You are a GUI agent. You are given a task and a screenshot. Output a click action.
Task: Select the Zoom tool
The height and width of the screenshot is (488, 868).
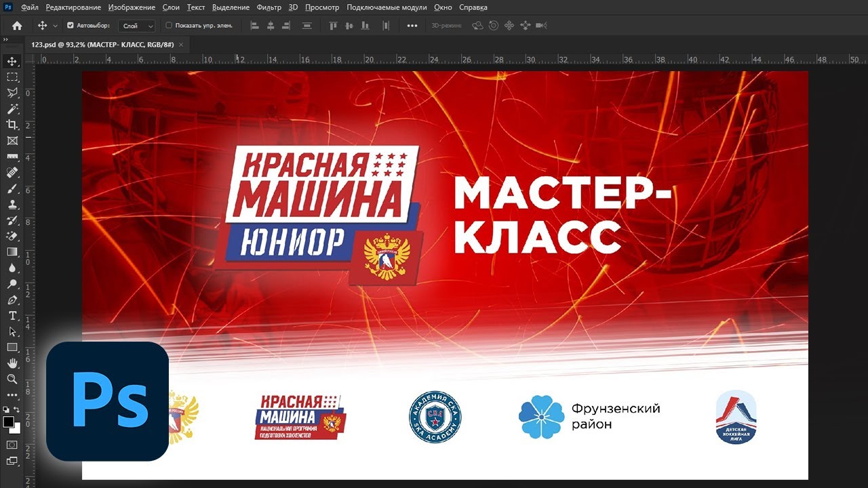tap(12, 380)
